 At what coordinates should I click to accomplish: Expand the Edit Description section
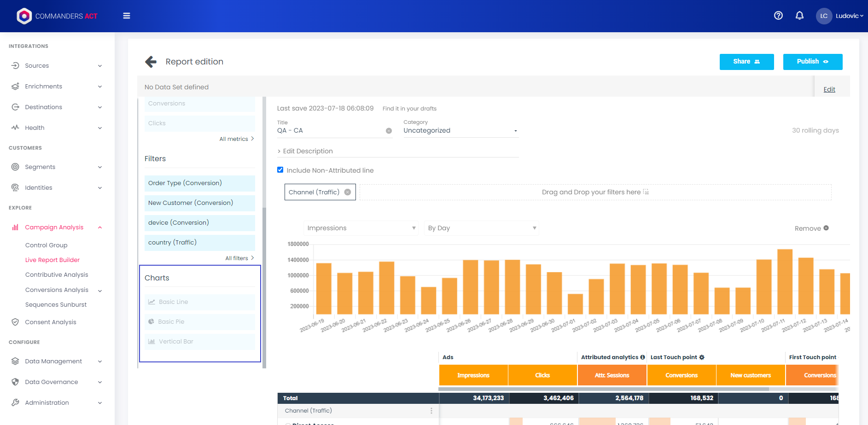click(305, 151)
